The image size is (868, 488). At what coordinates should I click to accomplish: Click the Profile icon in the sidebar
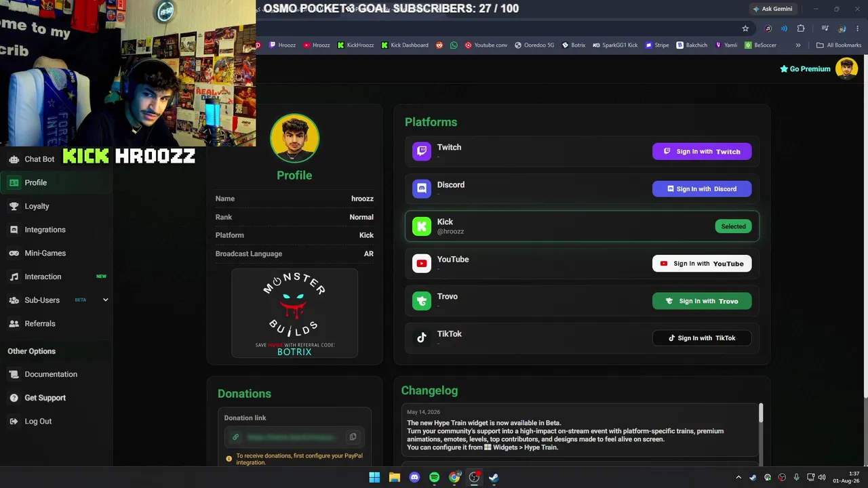14,182
